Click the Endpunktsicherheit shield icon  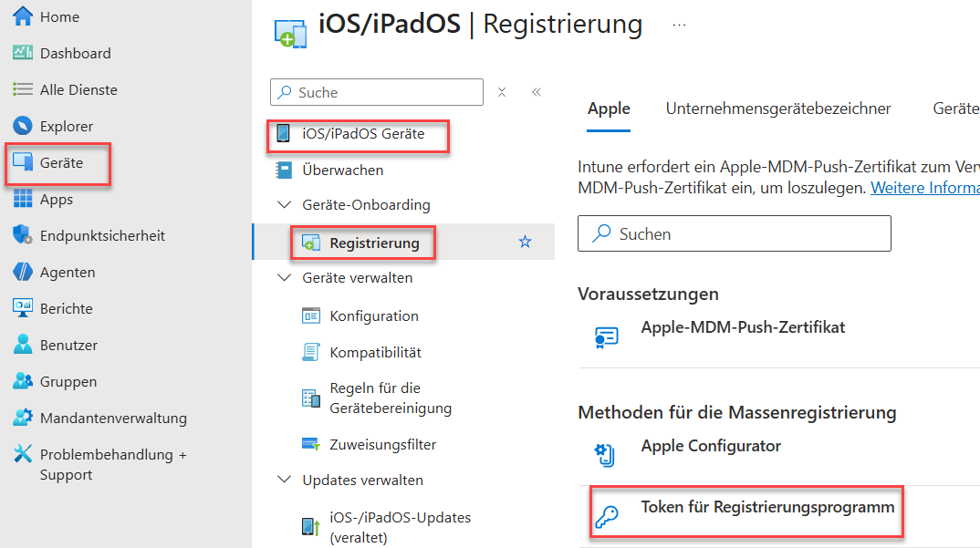click(23, 235)
